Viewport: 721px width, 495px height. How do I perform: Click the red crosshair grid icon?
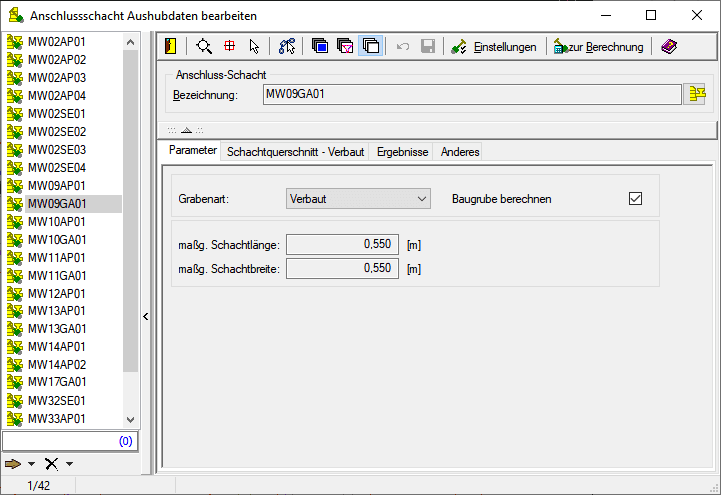(x=229, y=46)
